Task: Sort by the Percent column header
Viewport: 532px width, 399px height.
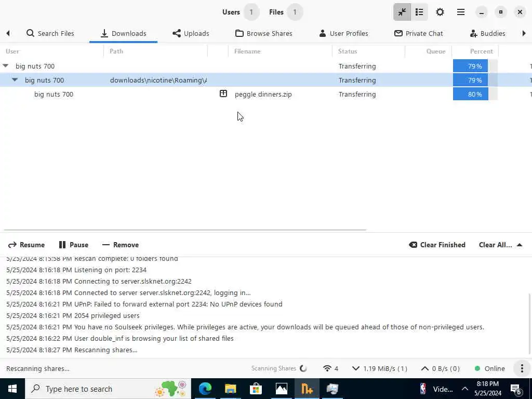Action: (x=475, y=51)
